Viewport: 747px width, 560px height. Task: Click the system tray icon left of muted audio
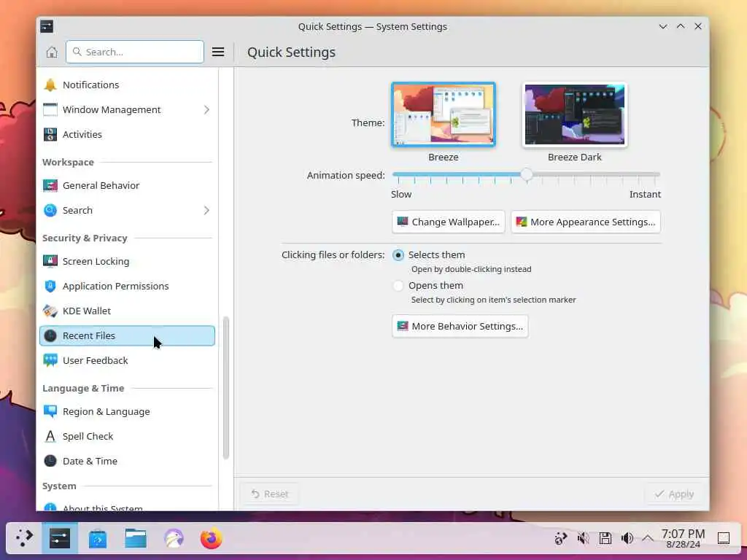pos(561,538)
